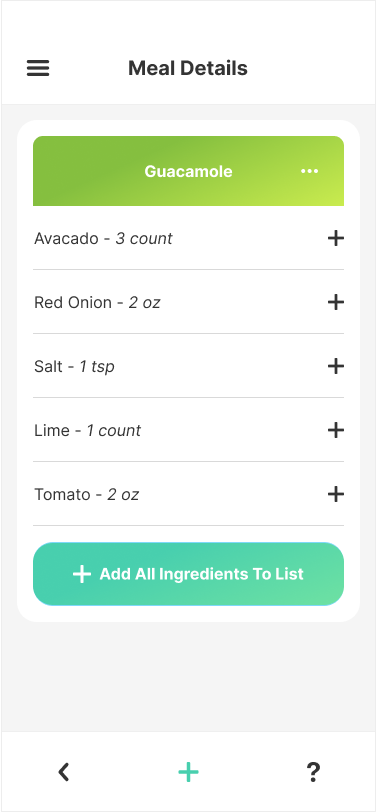Tap the green plus in bottom bar
377x812 pixels.
tap(188, 772)
